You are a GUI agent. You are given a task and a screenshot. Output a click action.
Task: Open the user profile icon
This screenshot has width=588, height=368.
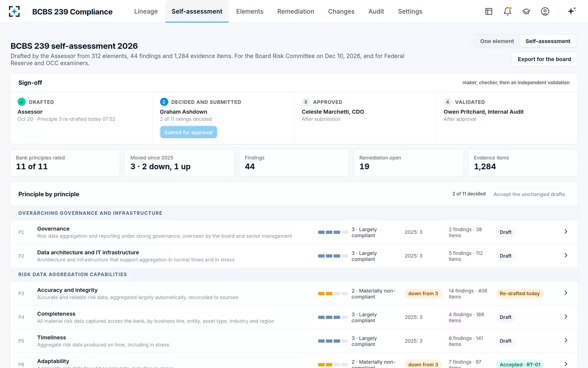pyautogui.click(x=545, y=11)
